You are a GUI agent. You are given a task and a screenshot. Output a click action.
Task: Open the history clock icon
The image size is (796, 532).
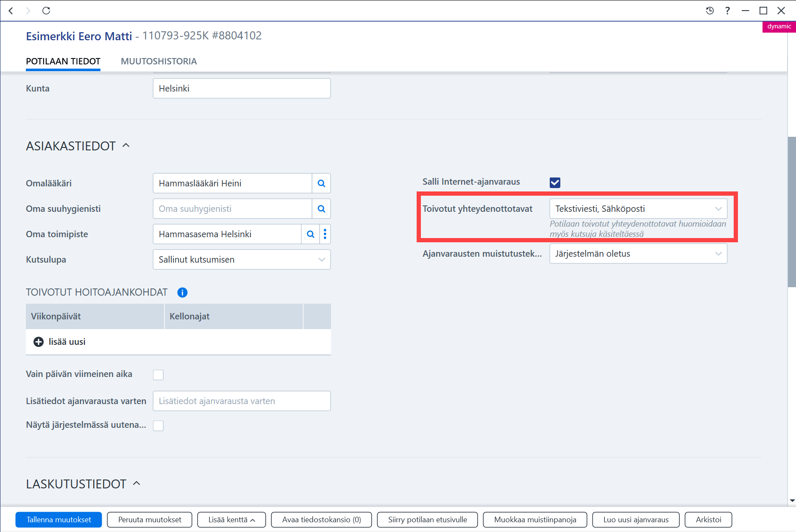(x=710, y=11)
